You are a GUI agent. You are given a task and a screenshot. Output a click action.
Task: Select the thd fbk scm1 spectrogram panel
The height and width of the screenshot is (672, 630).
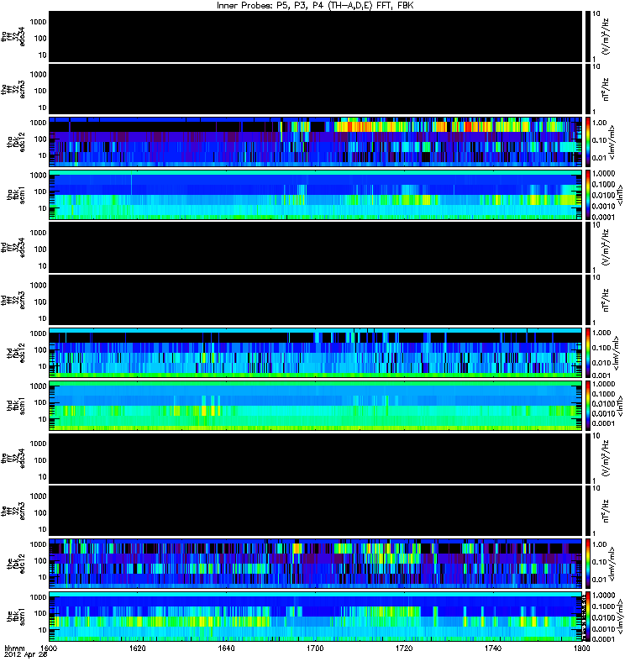316,407
